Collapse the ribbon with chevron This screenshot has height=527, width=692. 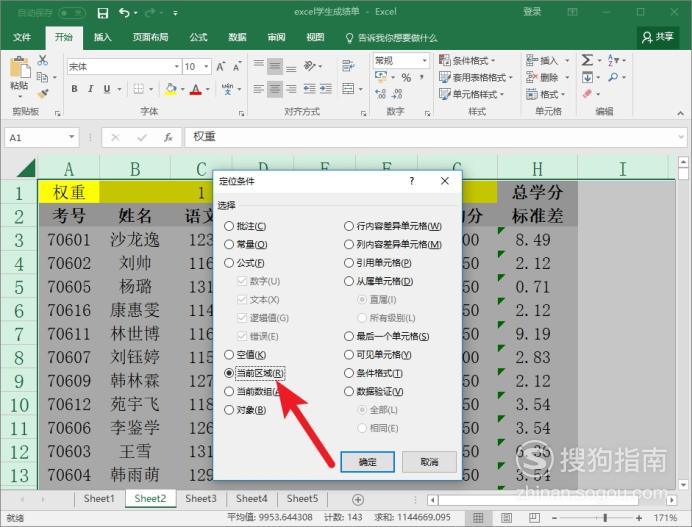[680, 113]
